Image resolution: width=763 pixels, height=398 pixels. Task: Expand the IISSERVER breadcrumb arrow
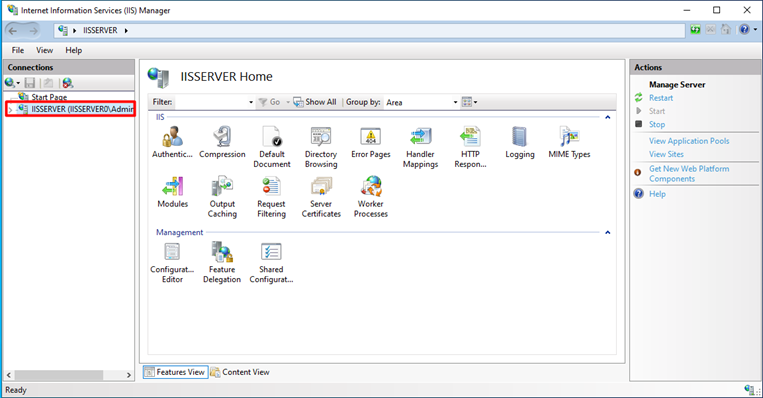pyautogui.click(x=126, y=31)
